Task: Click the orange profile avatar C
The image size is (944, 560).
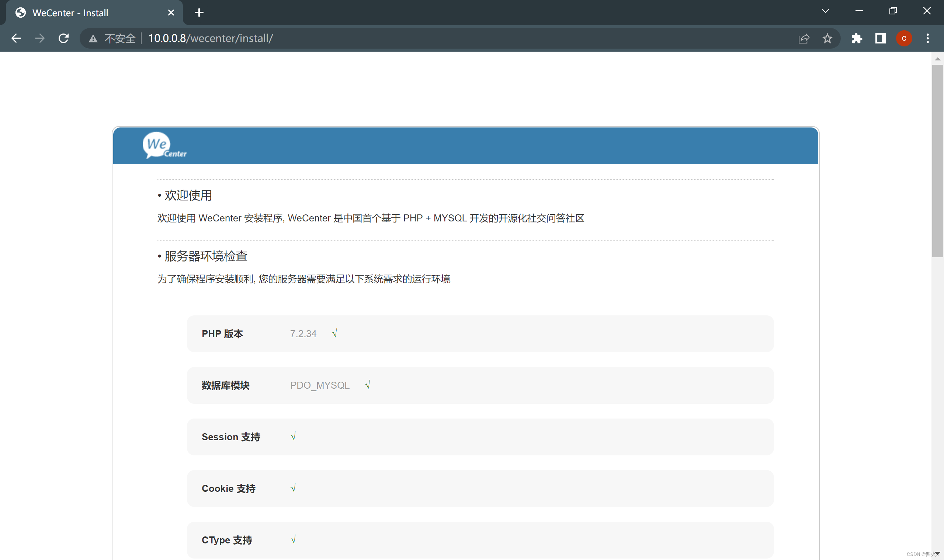Action: pyautogui.click(x=904, y=38)
